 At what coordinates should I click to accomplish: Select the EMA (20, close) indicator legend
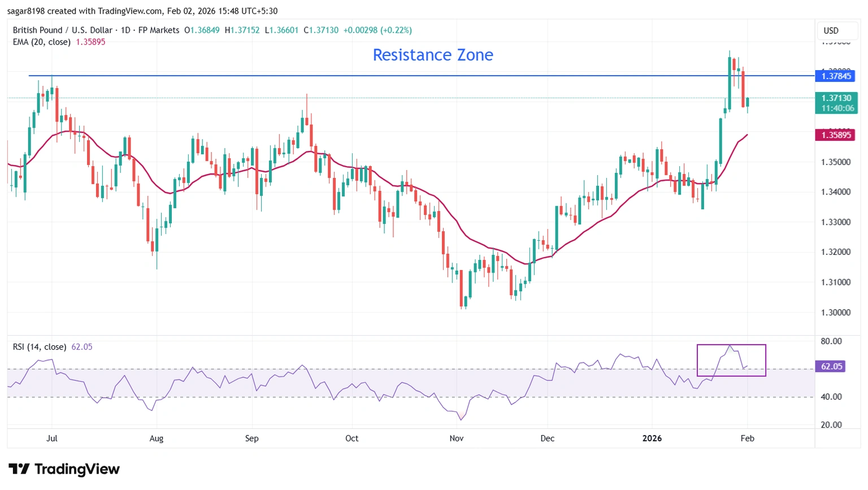click(42, 42)
